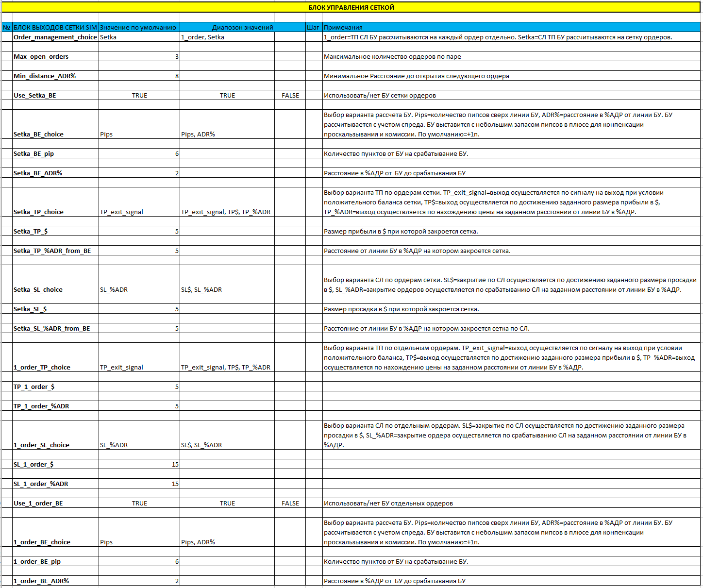Select the Order_management_choice note starting '1_order=ТП СЛ БУ'
The height and width of the screenshot is (588, 703).
click(x=511, y=37)
